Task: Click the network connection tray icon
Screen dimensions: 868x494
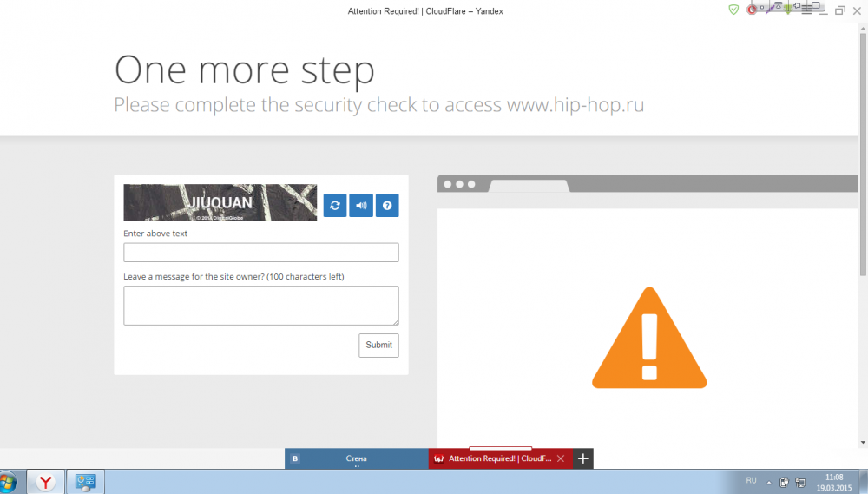Action: coord(800,483)
